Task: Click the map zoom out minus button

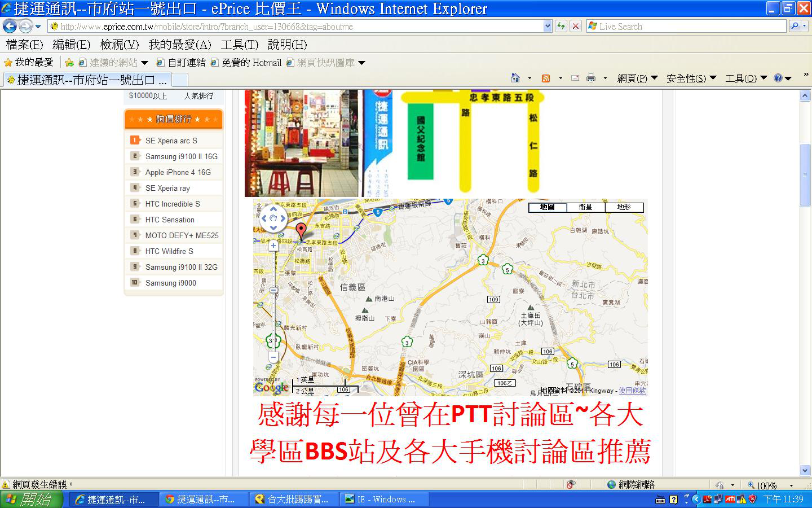Action: (273, 357)
